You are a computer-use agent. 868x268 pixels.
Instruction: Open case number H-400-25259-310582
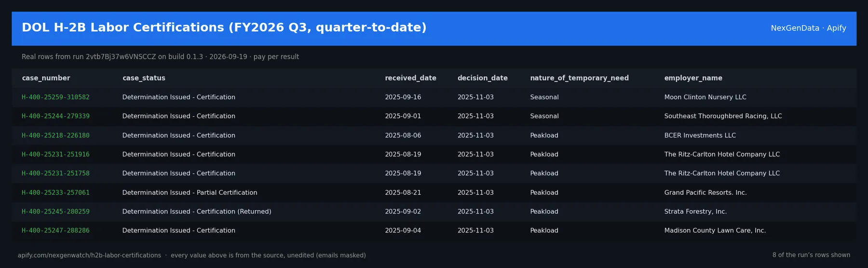pos(55,97)
